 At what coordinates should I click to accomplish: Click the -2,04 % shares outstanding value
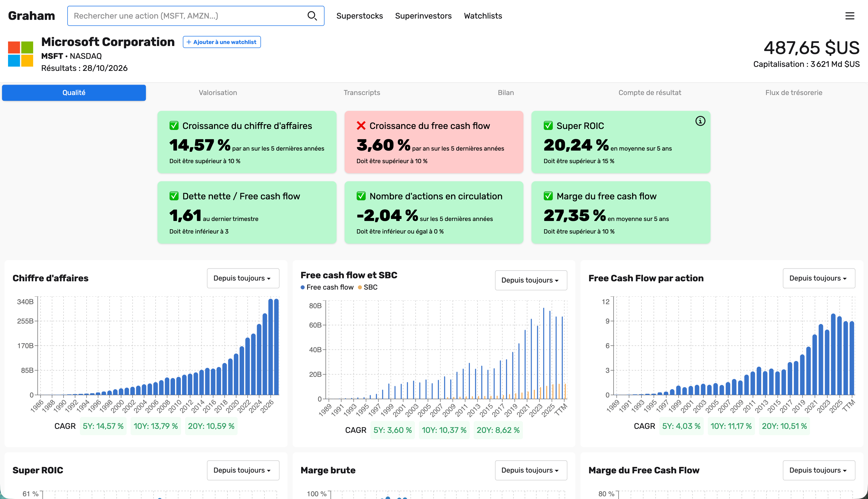387,216
